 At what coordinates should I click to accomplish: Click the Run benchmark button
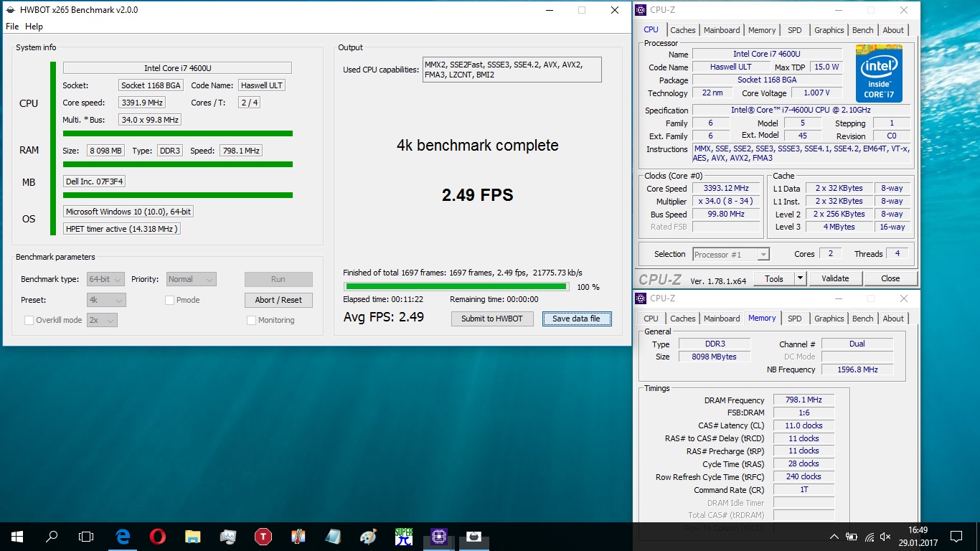(x=278, y=279)
